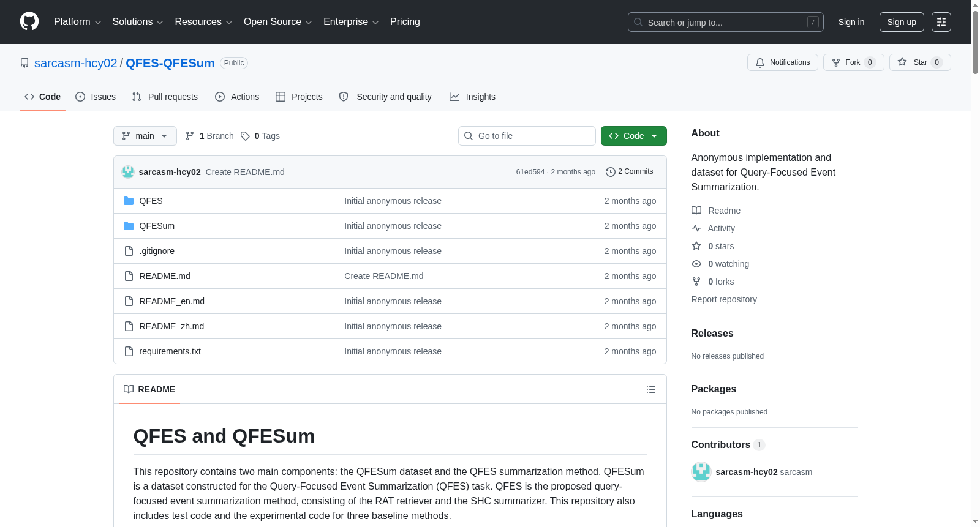This screenshot has width=980, height=527.
Task: Switch to the Insights tab
Action: click(472, 97)
